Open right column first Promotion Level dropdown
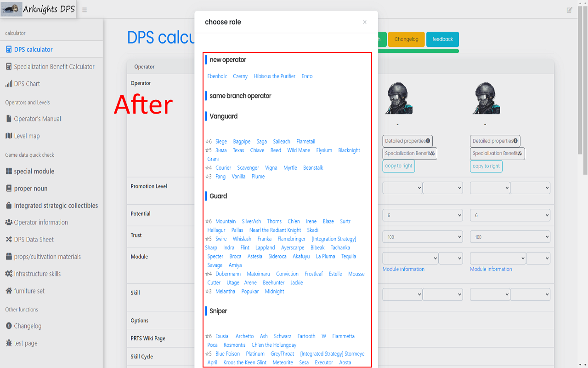The image size is (588, 368). [490, 188]
